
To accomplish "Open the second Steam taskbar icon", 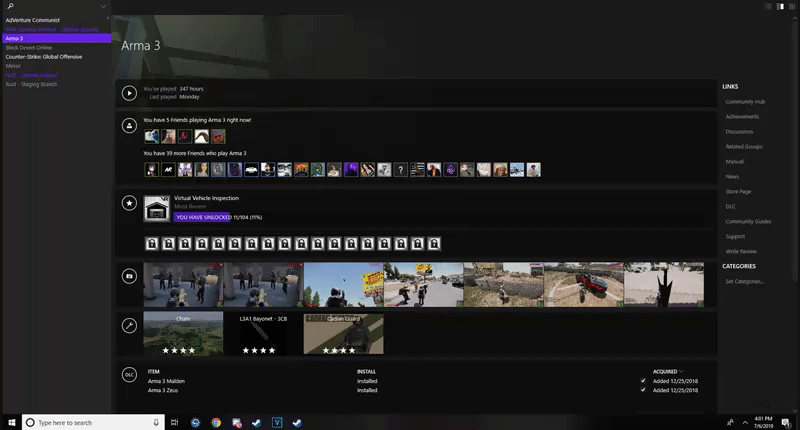I will click(x=297, y=422).
